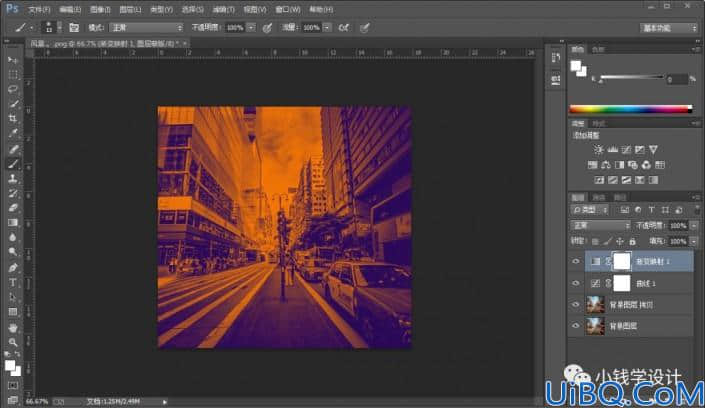Viewport: 705px width, 408px height.
Task: Expand the brush opacity slider dropdown
Action: click(x=251, y=28)
